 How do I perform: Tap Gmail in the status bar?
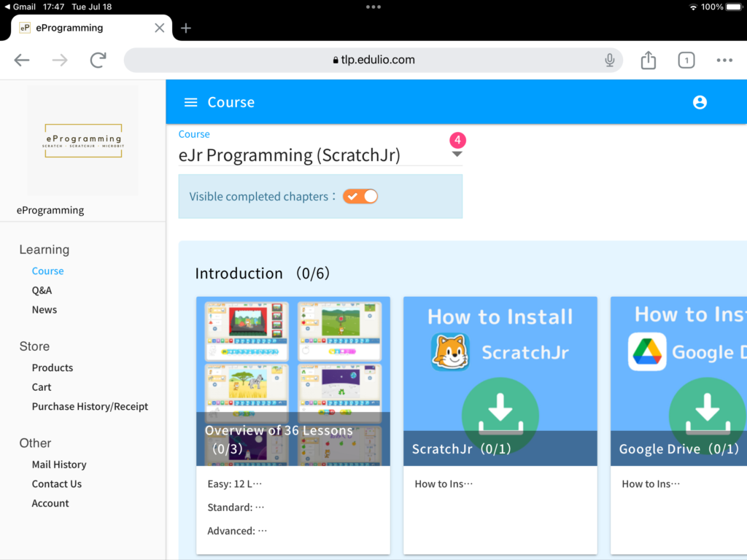click(22, 7)
